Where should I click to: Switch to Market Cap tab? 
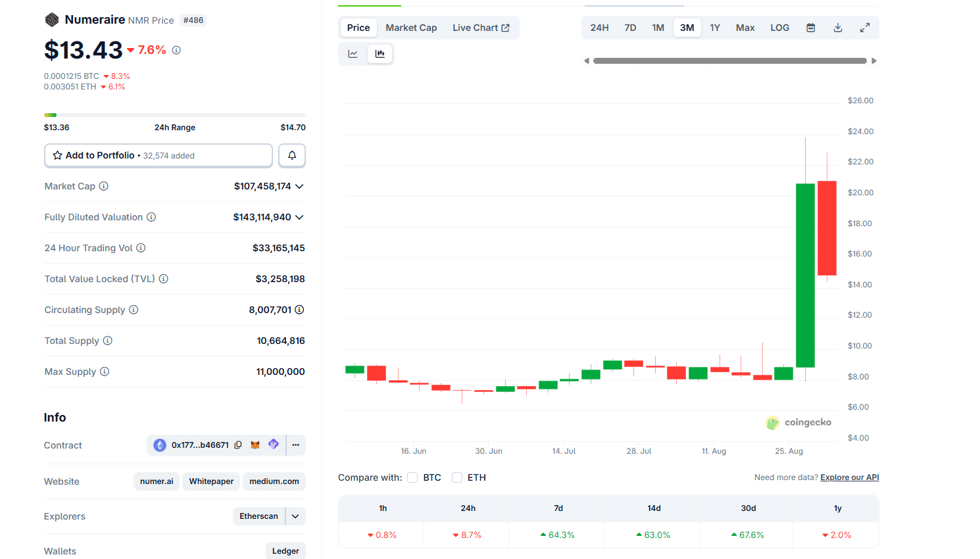411,28
